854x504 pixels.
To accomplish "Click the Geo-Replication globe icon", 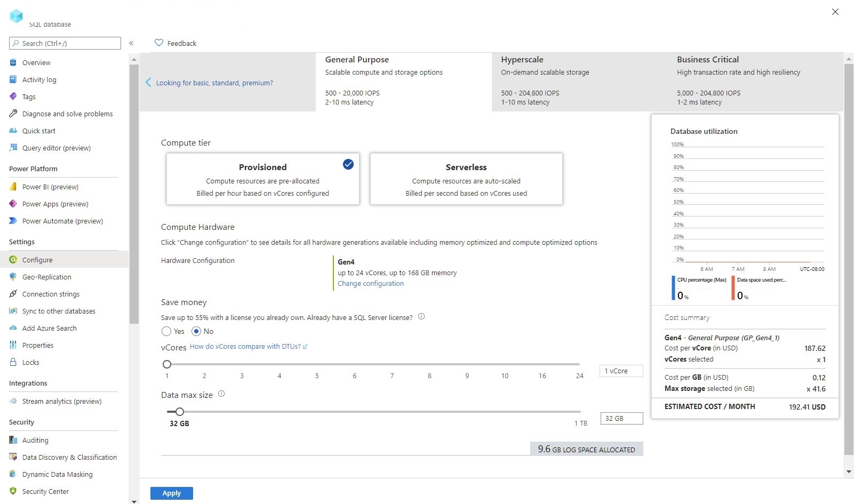I will point(13,277).
